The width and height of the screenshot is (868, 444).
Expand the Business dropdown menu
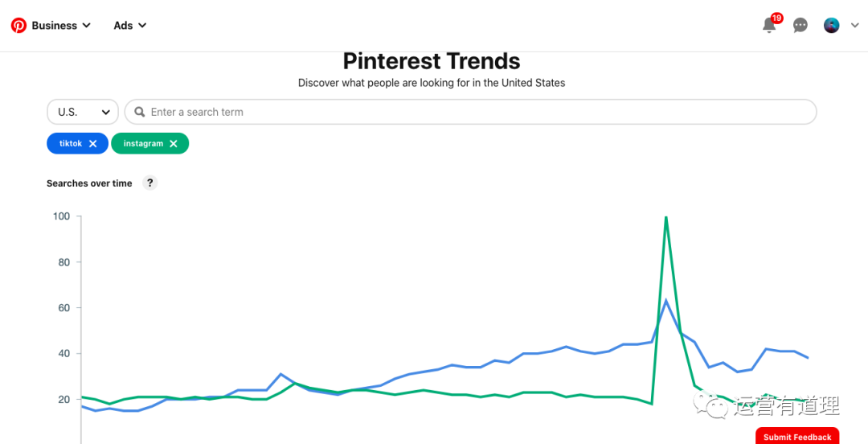coord(62,26)
